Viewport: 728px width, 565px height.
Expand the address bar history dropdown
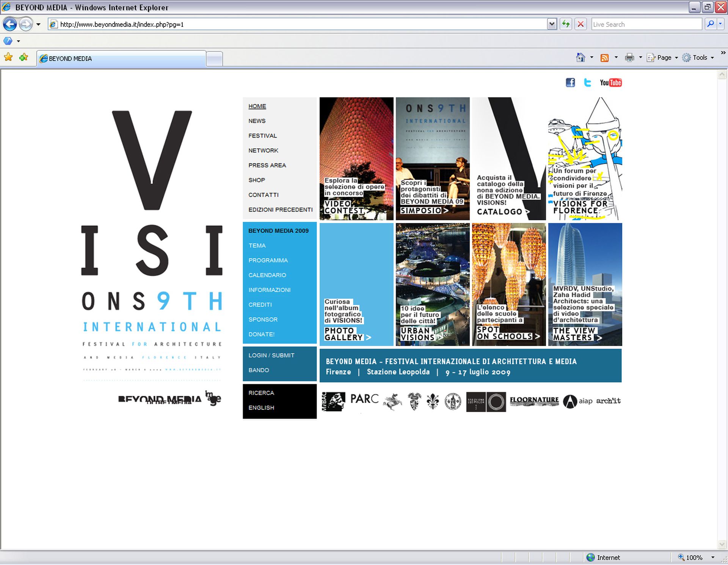552,24
